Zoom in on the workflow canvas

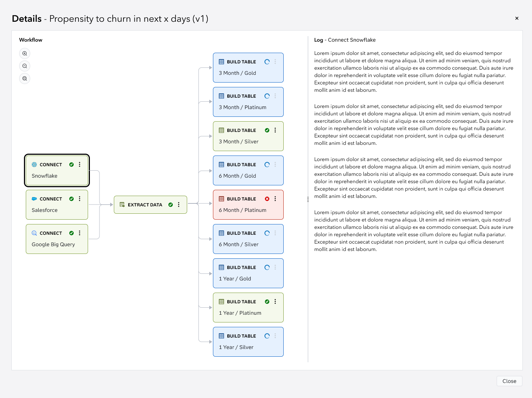tap(24, 53)
